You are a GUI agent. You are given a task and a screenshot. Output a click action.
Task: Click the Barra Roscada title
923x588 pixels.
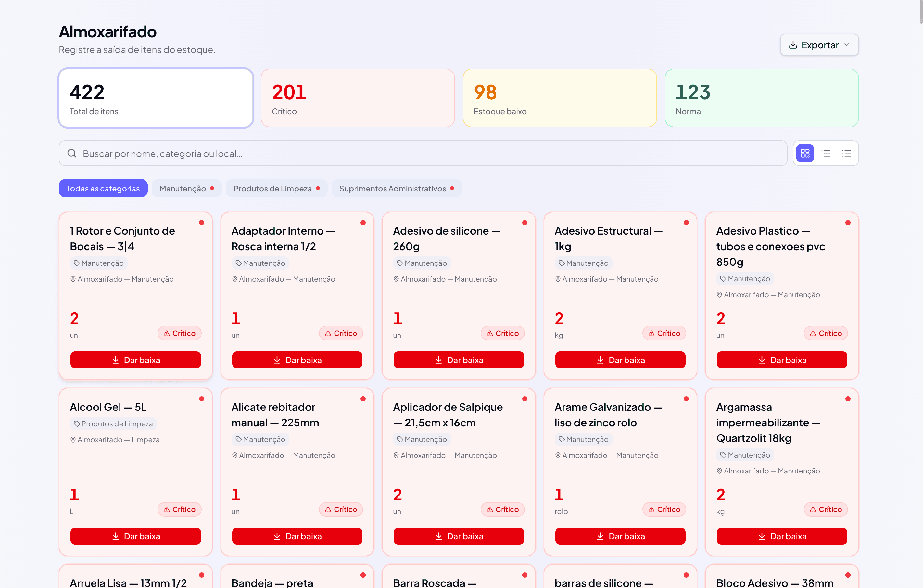click(435, 583)
